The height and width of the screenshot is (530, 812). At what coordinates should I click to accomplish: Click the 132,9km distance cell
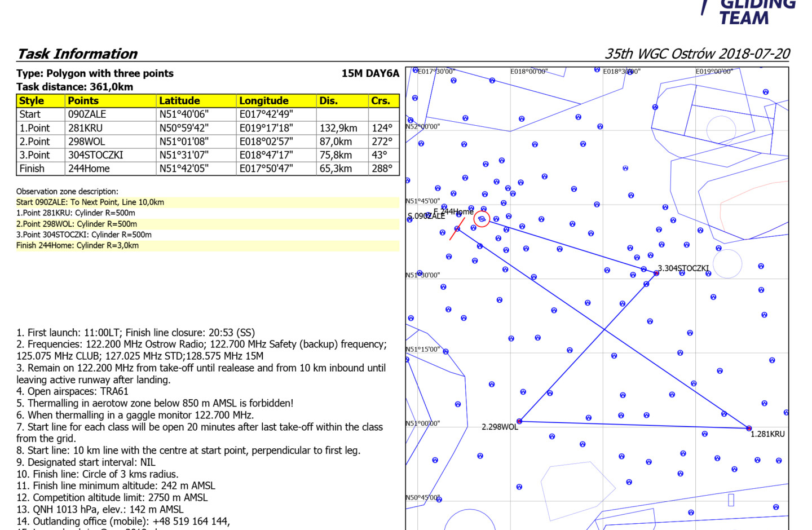tap(338, 128)
